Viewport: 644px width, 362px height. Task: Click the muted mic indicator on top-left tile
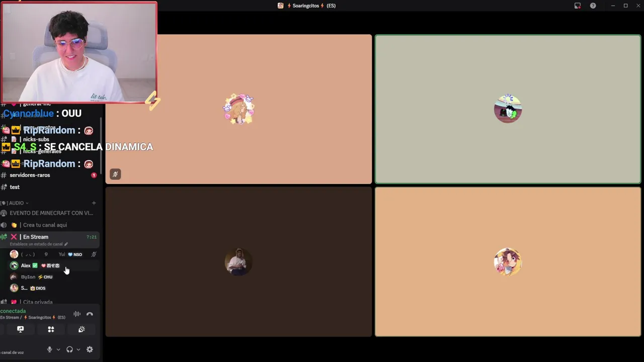pos(115,174)
